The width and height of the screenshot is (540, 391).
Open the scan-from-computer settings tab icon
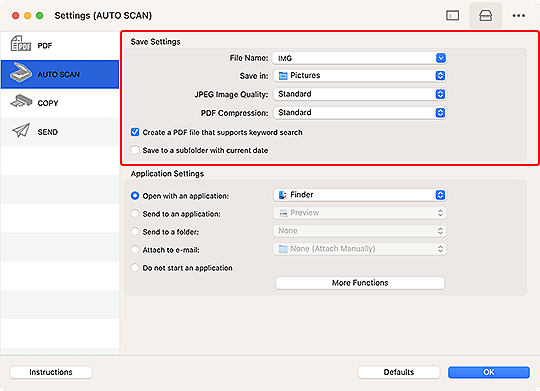[452, 16]
